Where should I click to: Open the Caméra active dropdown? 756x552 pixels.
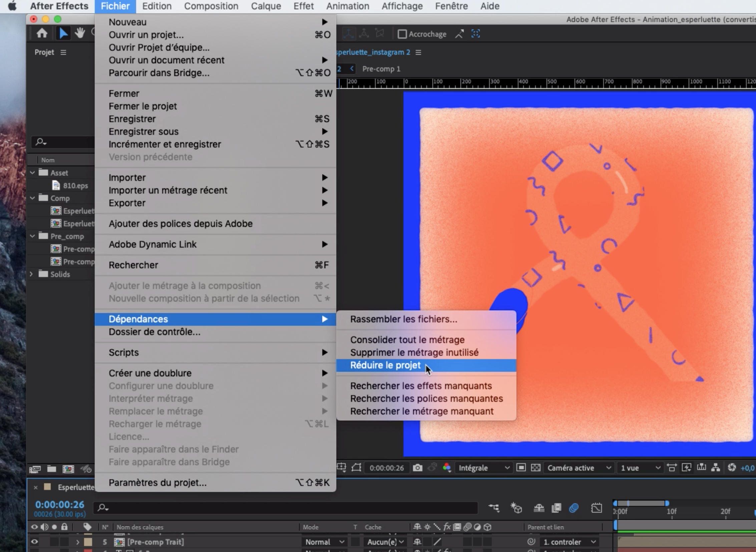579,468
